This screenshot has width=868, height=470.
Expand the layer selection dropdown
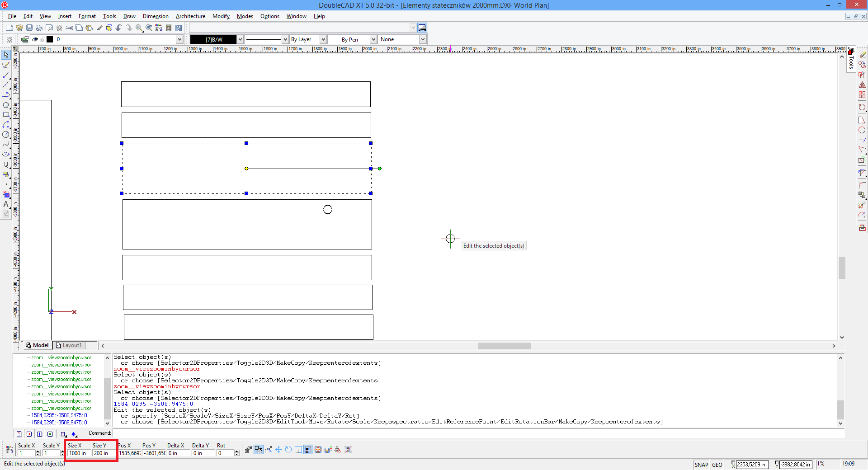(x=179, y=39)
